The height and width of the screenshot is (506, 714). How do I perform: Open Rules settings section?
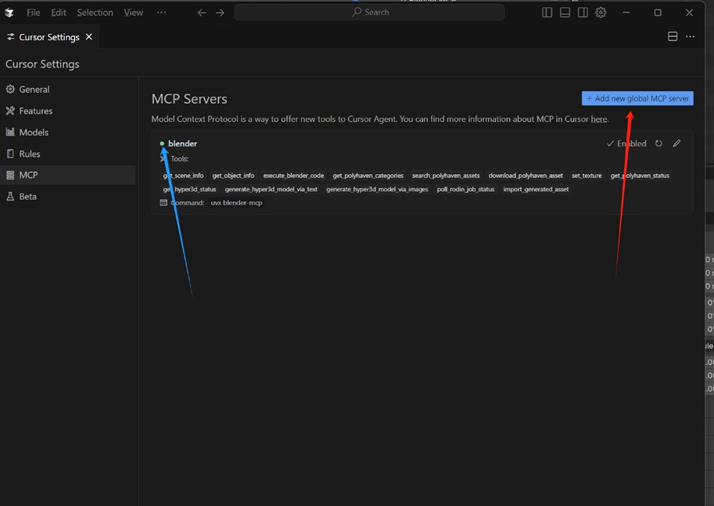pos(68,153)
